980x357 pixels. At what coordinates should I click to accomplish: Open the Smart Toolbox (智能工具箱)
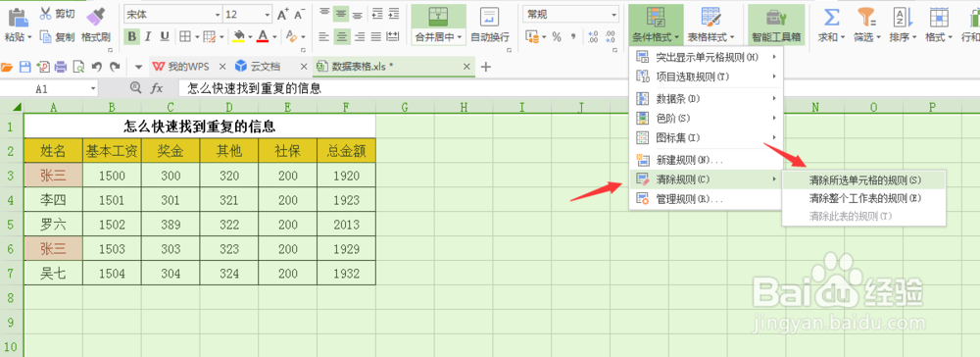click(776, 25)
